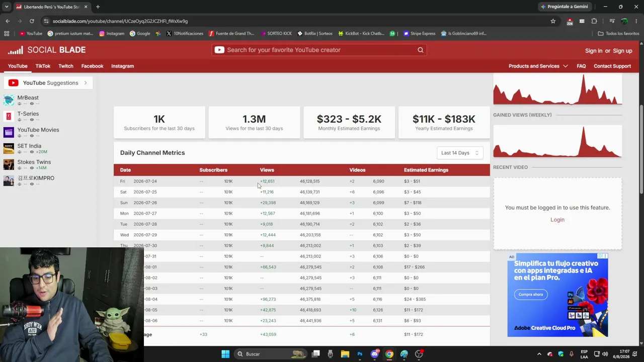Click the search magnifier icon in Social Blade
644x362 pixels.
421,50
